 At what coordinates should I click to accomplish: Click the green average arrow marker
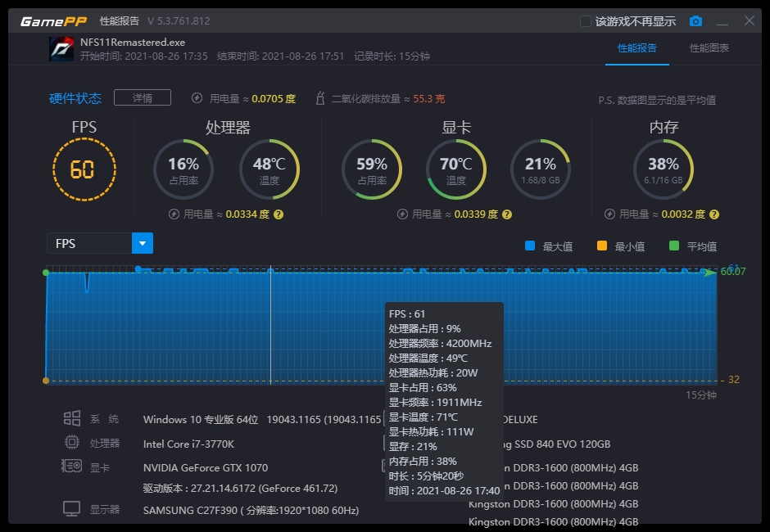pos(709,273)
